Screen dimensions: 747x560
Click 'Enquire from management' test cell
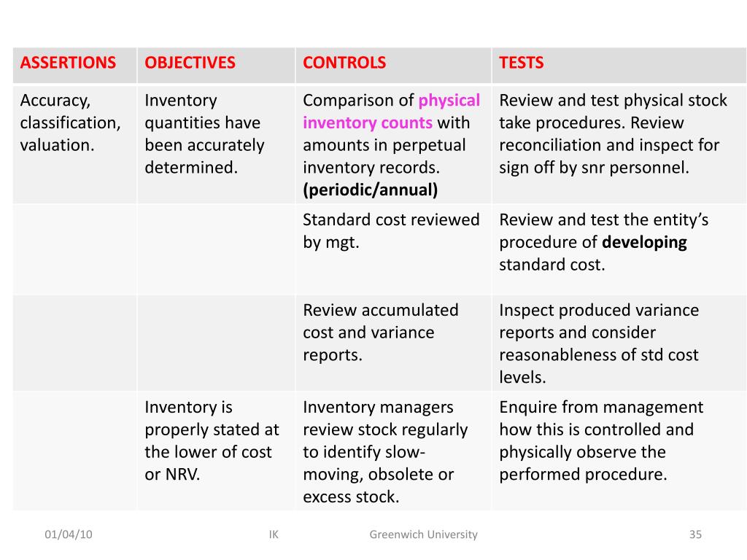pos(619,451)
